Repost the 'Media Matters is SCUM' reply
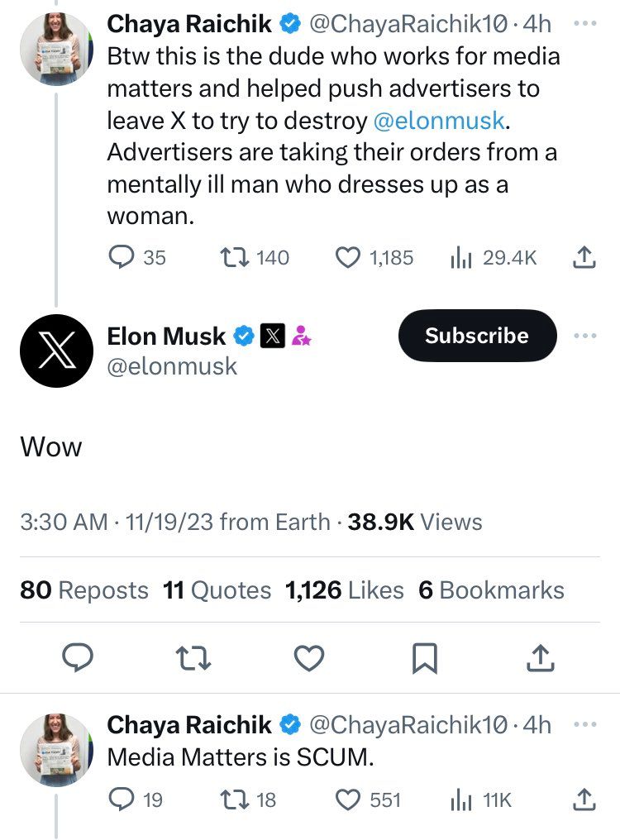 pyautogui.click(x=234, y=799)
